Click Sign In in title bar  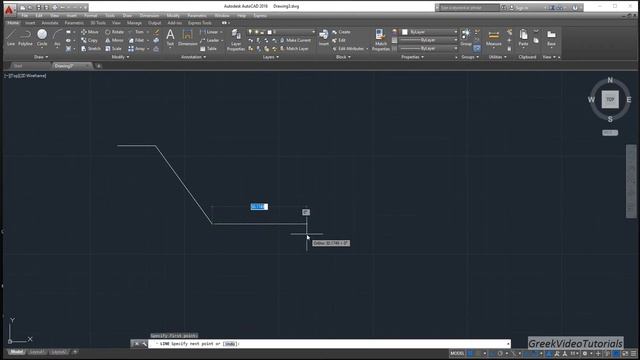(x=519, y=7)
